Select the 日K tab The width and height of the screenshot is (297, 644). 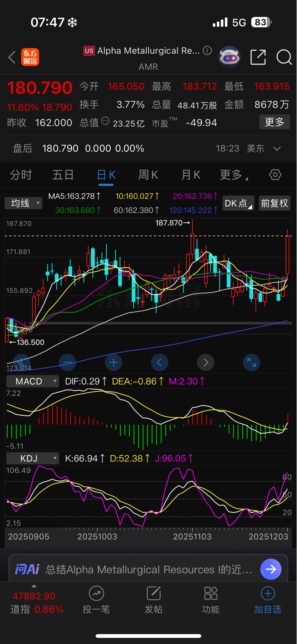[x=106, y=175]
